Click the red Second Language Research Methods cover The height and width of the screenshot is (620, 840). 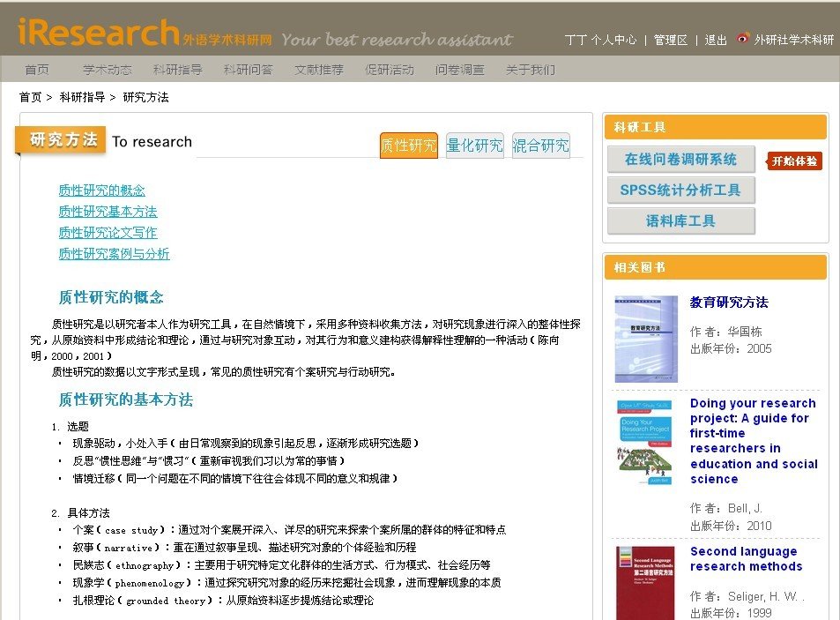click(645, 583)
